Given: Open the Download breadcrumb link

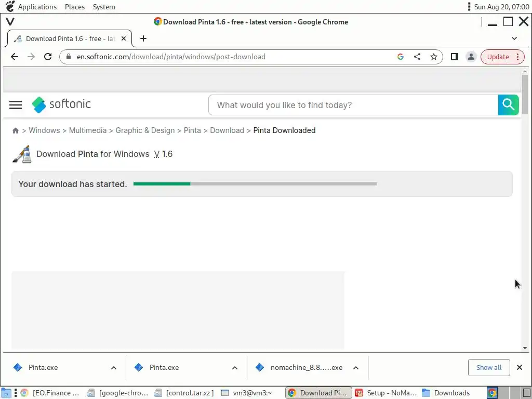Looking at the screenshot, I should tap(227, 130).
